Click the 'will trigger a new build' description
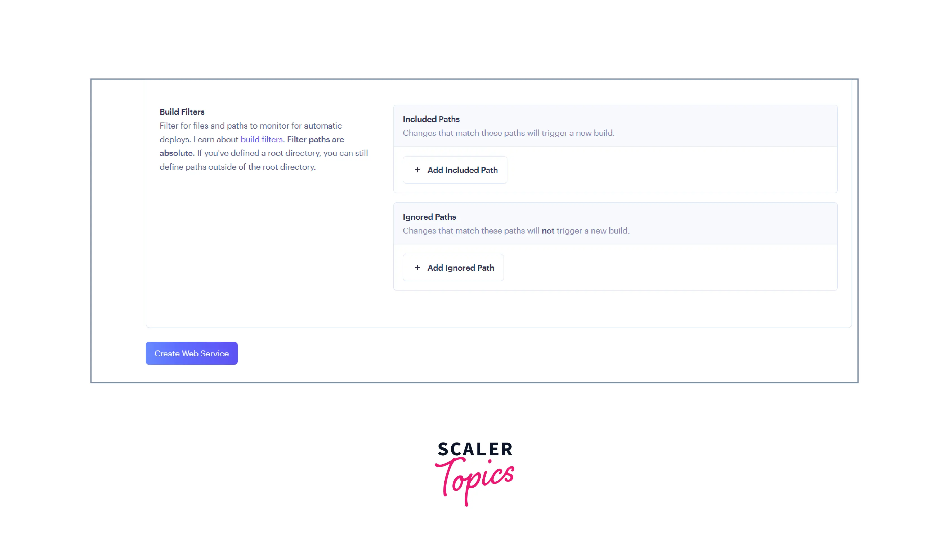Image resolution: width=949 pixels, height=560 pixels. click(508, 133)
